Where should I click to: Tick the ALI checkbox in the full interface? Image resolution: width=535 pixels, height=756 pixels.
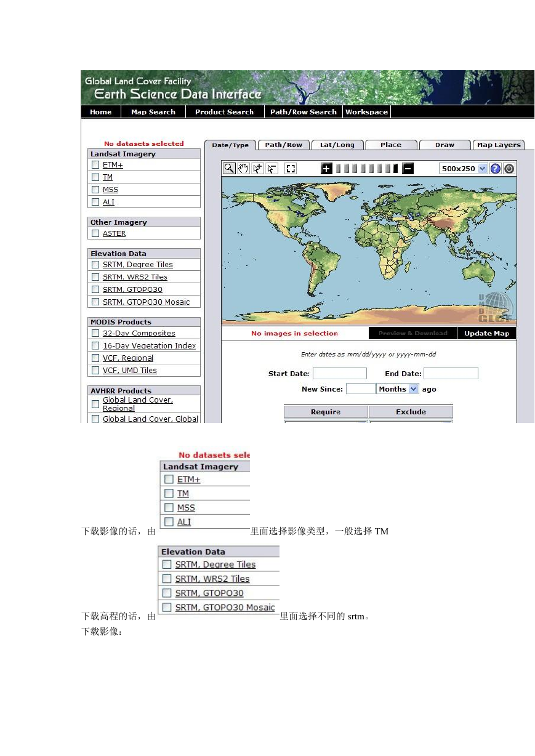tap(95, 202)
